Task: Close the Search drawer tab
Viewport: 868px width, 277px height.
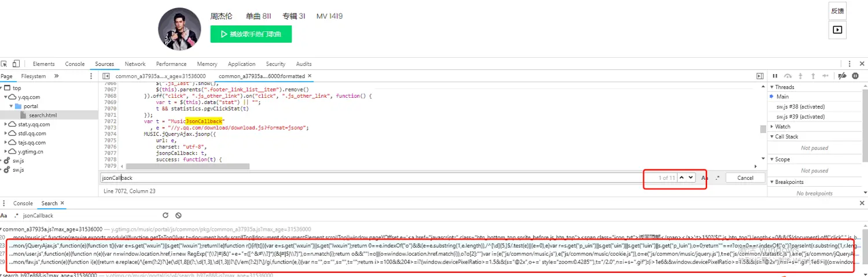Action: 62,203
